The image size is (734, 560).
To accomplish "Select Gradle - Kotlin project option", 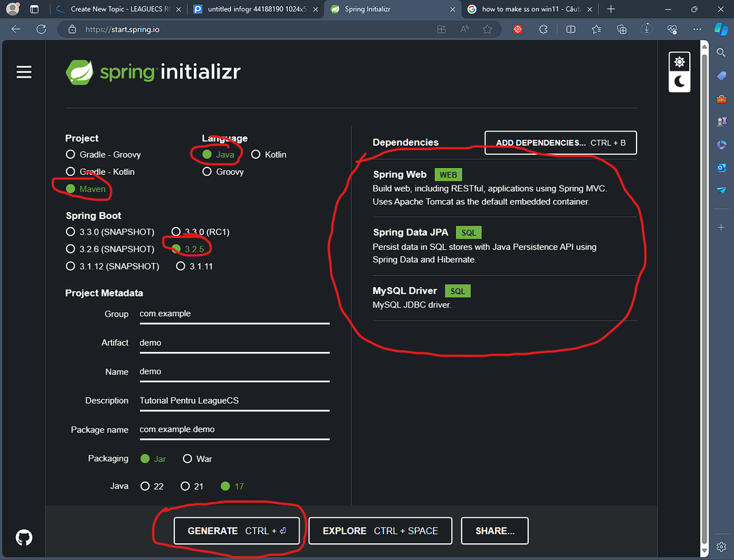I will (100, 171).
